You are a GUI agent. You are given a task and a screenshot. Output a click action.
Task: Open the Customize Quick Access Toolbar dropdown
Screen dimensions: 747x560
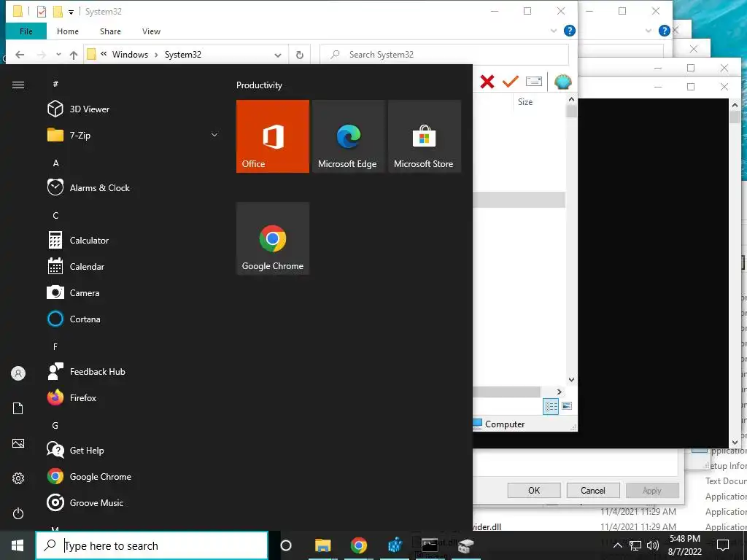71,12
